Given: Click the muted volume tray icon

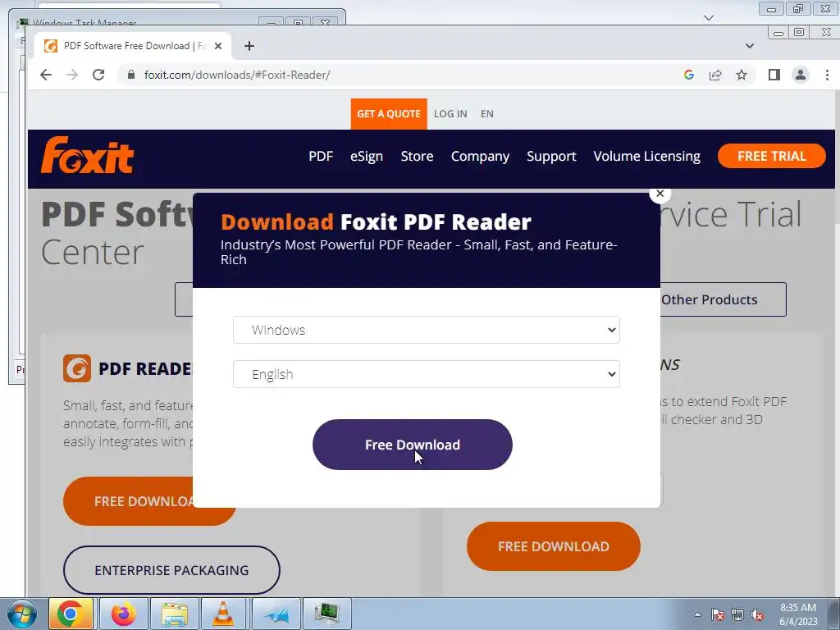Looking at the screenshot, I should pyautogui.click(x=757, y=615).
